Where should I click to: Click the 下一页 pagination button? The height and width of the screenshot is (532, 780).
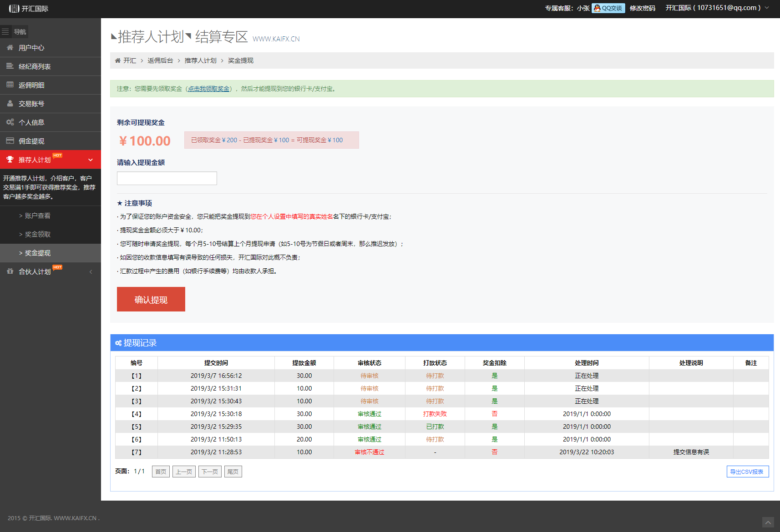[x=210, y=472]
